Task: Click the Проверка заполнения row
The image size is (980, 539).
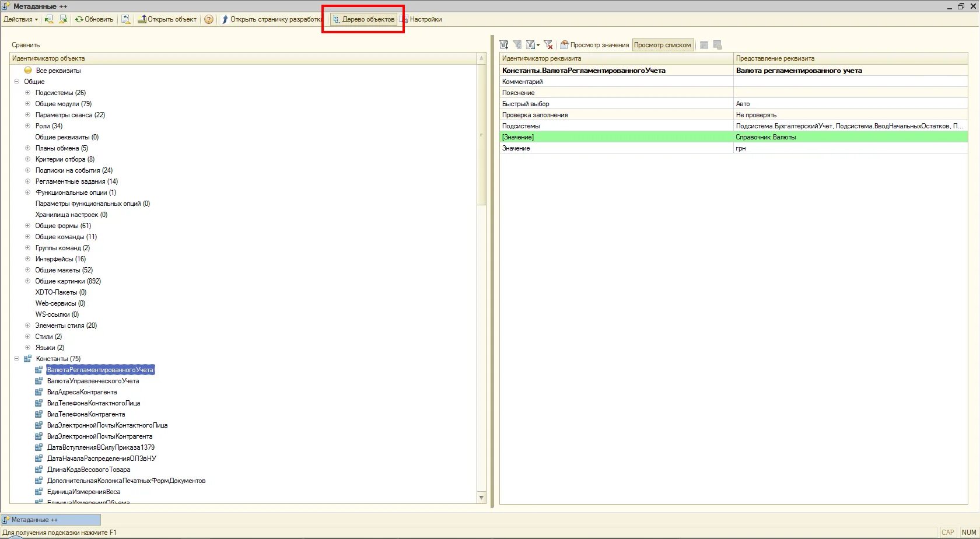Action: pyautogui.click(x=734, y=115)
